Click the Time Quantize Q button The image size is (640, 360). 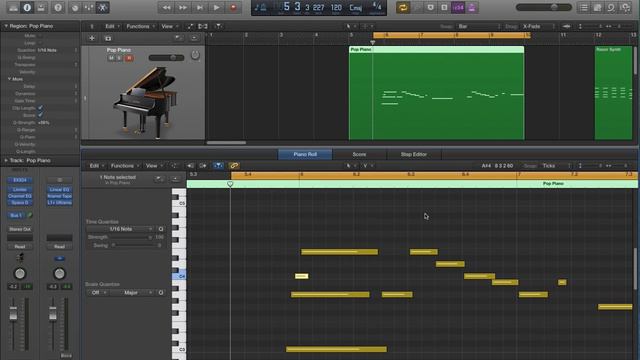click(x=161, y=229)
